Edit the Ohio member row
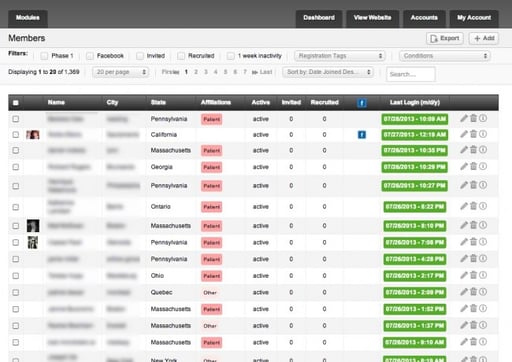Viewport: 512px width, 362px height. [x=464, y=275]
